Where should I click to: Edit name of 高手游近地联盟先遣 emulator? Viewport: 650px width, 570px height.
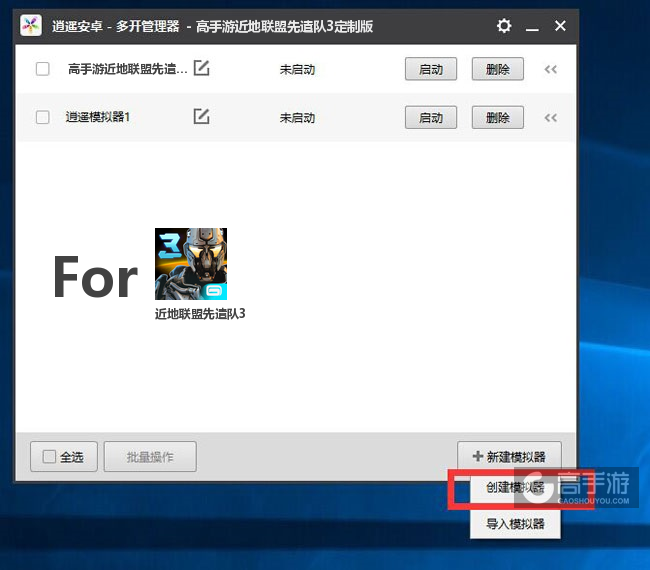tap(201, 68)
